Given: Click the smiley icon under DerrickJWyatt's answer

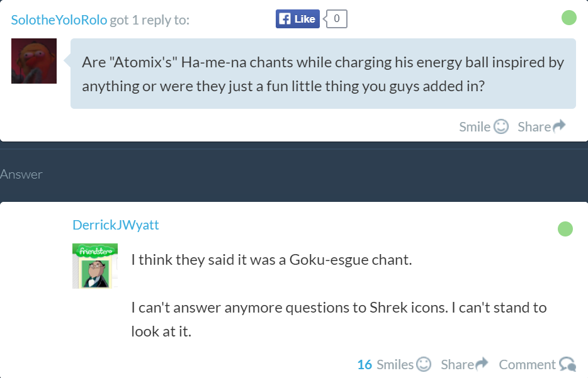Looking at the screenshot, I should pos(424,364).
